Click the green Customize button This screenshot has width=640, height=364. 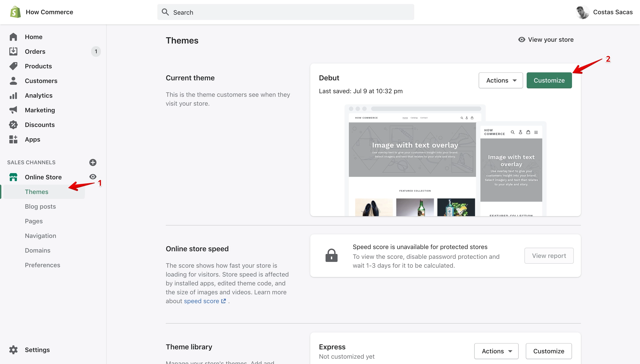(549, 81)
